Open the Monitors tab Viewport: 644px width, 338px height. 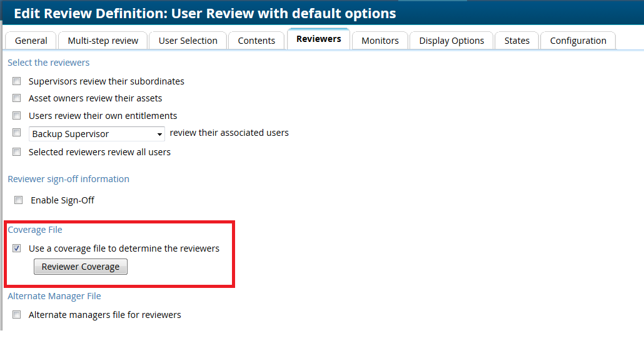[x=380, y=41]
